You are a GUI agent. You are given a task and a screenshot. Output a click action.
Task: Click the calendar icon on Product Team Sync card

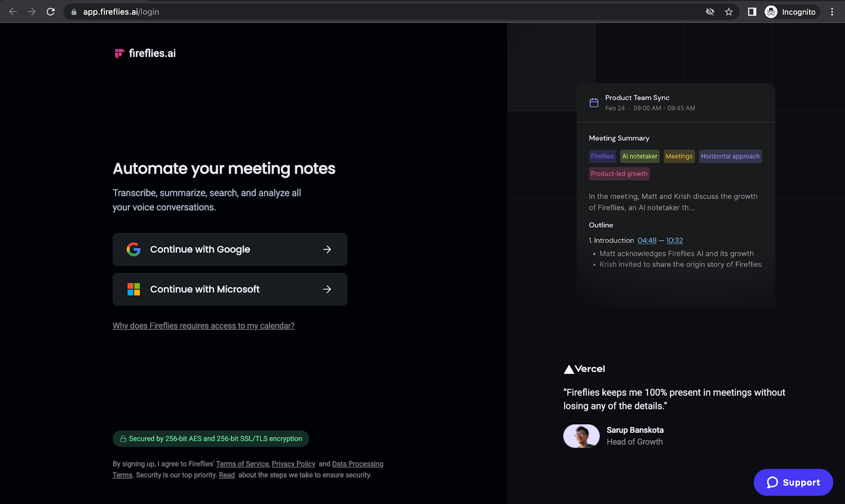594,102
